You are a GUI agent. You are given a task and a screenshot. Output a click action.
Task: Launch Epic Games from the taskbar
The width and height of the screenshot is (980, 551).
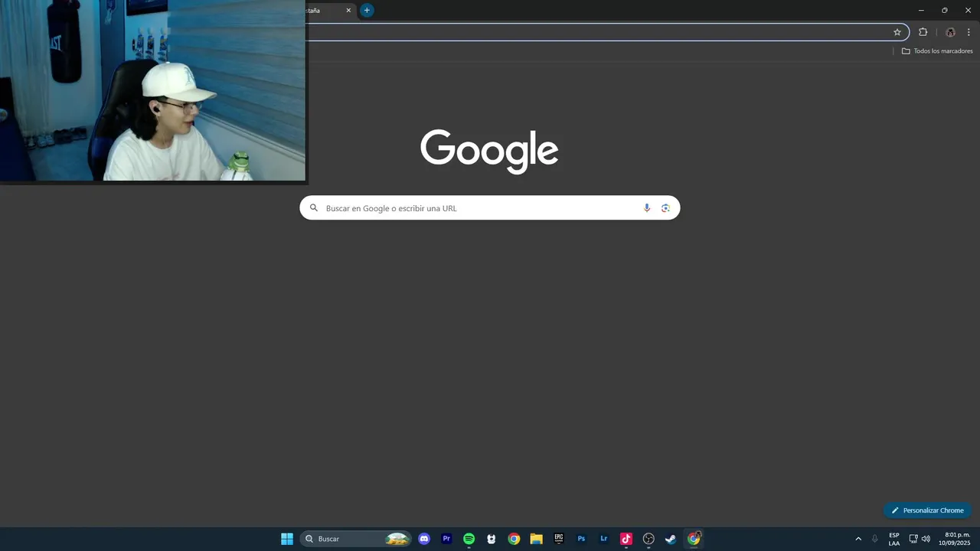[559, 539]
